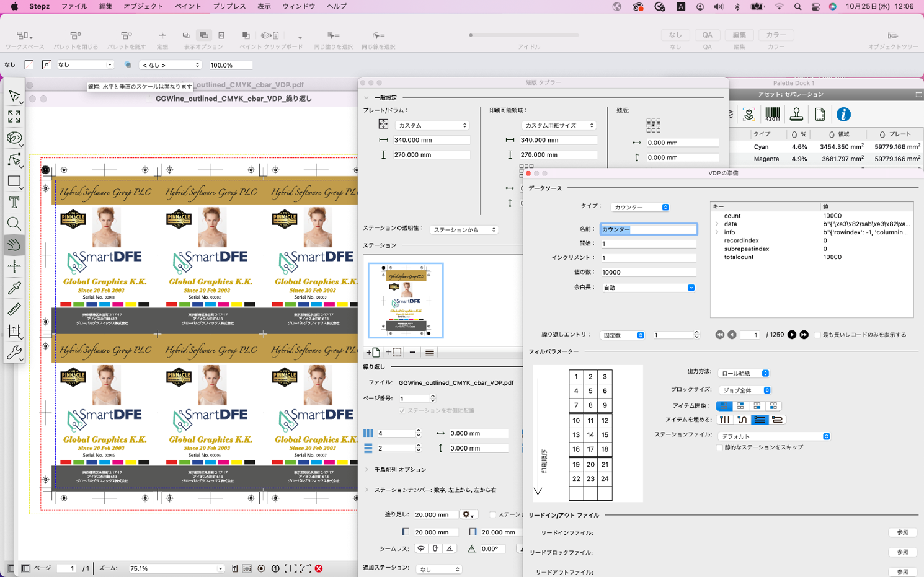Jump to first record in VDP dialog
Viewport: 924px width, 577px height.
pyautogui.click(x=719, y=335)
